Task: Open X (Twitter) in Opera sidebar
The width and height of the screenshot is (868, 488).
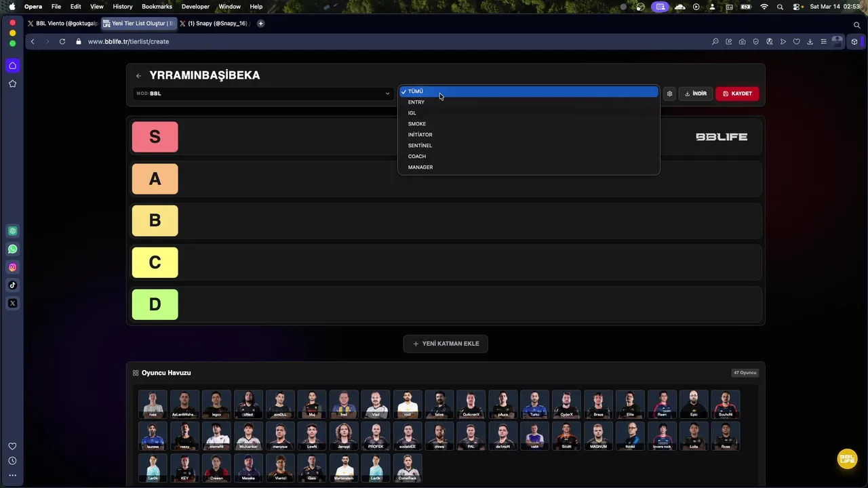Action: 12,304
